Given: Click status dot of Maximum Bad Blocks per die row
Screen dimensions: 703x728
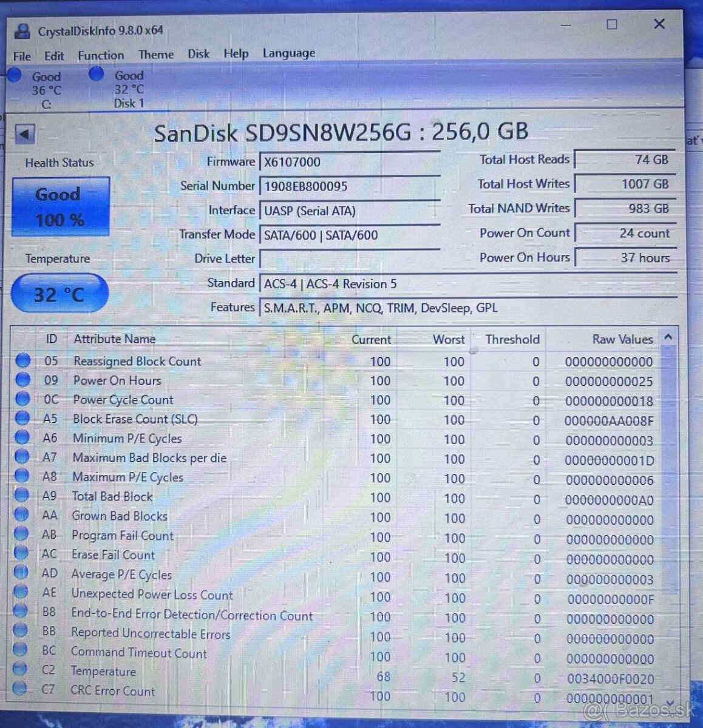Looking at the screenshot, I should [22, 457].
